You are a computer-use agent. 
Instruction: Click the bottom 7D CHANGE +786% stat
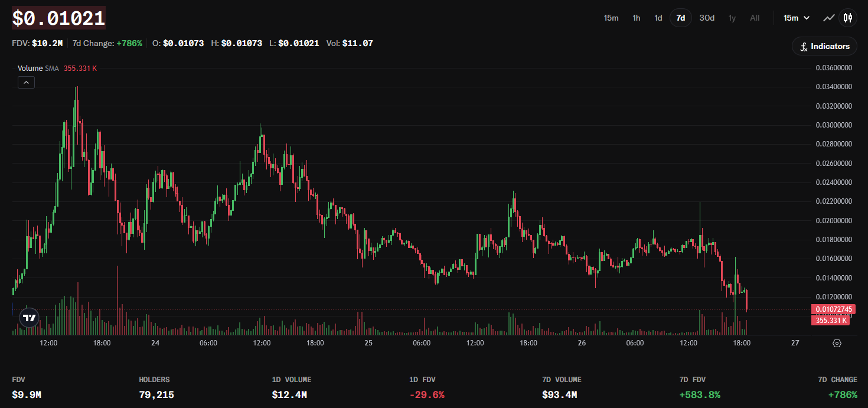point(837,387)
